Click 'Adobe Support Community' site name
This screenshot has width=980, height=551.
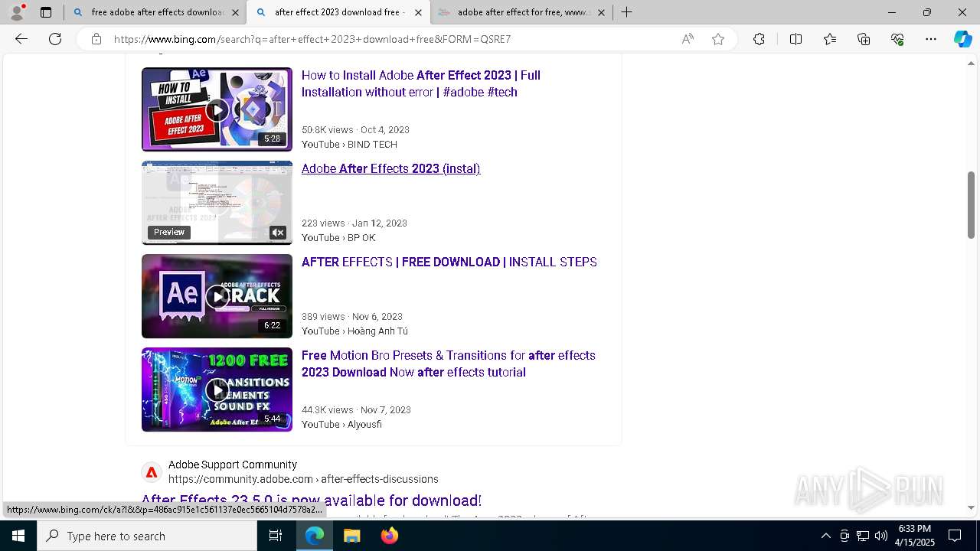233,465
